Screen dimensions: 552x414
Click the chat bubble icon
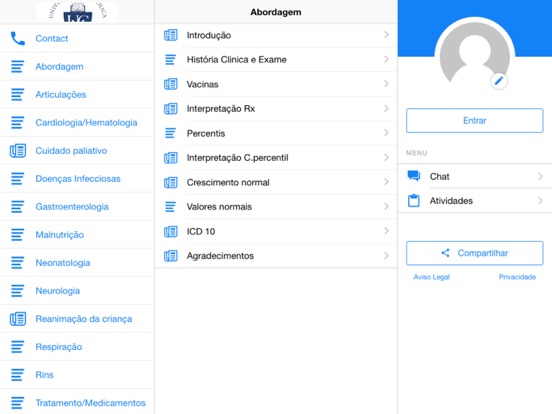(414, 176)
